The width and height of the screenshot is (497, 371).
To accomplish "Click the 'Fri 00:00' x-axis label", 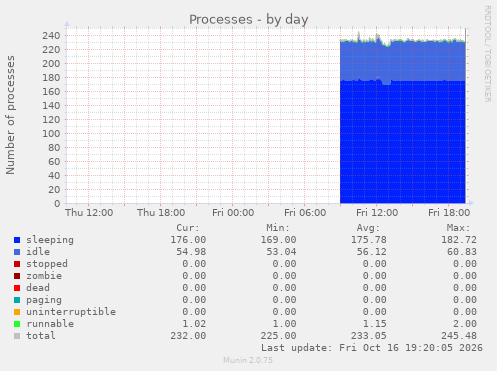I will (x=233, y=213).
